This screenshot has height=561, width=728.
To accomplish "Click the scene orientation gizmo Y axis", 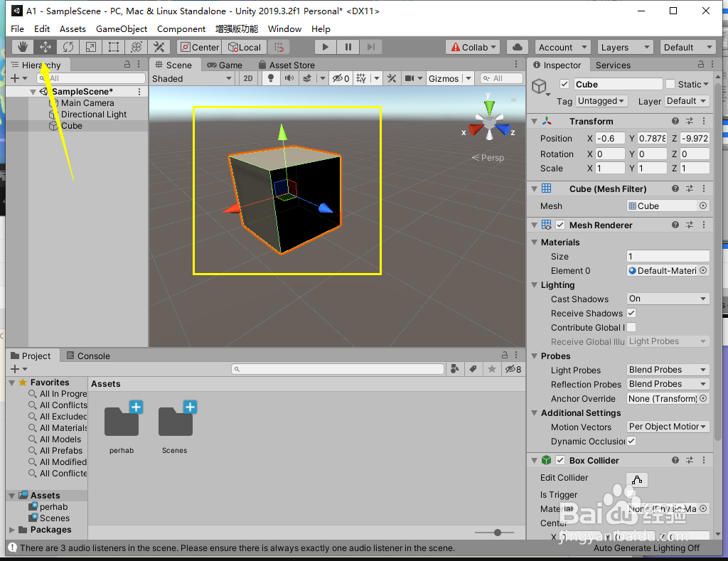I will (489, 106).
